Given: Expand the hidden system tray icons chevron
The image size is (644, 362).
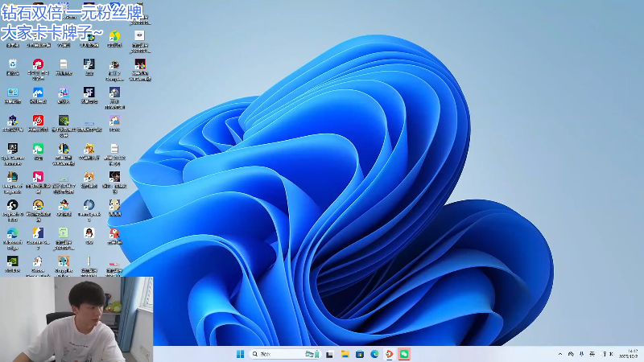Looking at the screenshot, I should click(x=560, y=354).
